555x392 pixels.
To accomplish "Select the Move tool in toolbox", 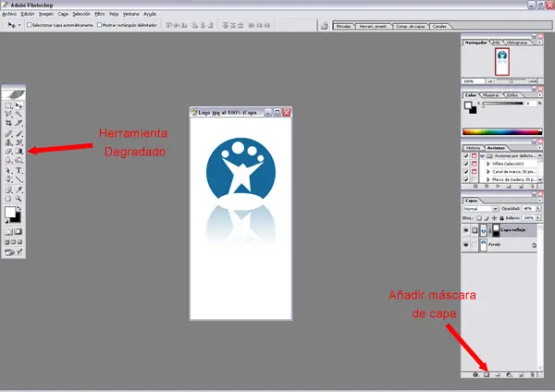I will coord(18,105).
